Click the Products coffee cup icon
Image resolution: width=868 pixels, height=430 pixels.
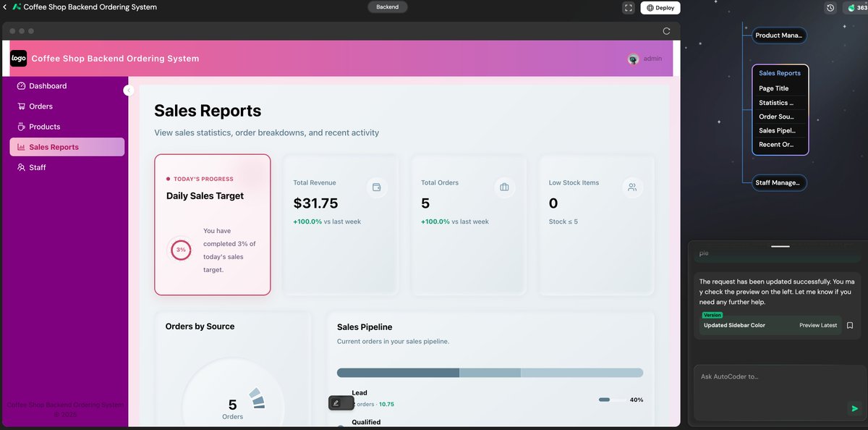21,127
